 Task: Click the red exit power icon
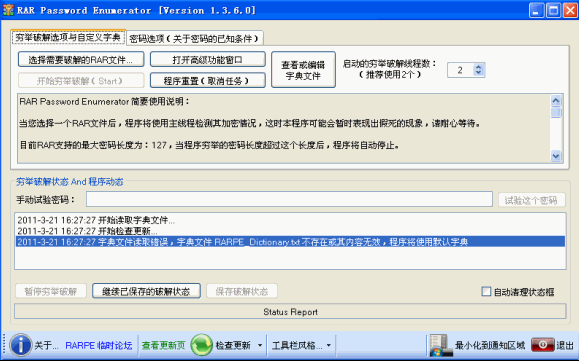tap(542, 345)
